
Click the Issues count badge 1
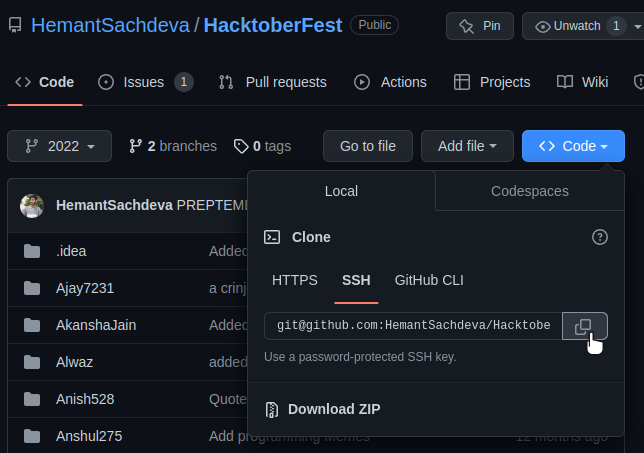coord(184,82)
